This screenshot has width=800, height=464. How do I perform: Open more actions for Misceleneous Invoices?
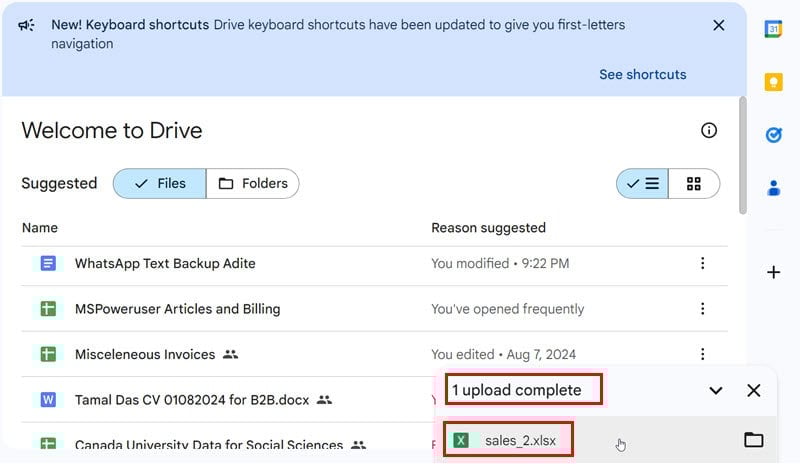point(703,354)
